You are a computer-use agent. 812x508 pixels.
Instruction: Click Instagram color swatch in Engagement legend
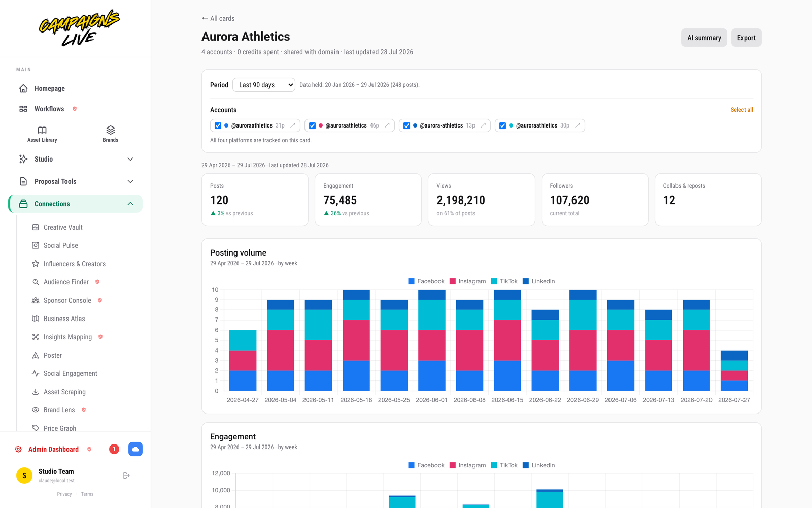click(x=453, y=465)
